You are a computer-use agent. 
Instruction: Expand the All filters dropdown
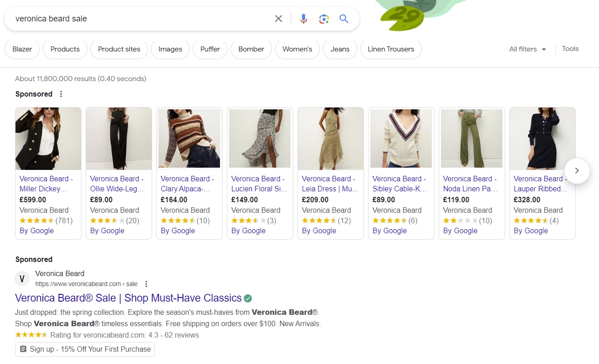click(x=527, y=49)
